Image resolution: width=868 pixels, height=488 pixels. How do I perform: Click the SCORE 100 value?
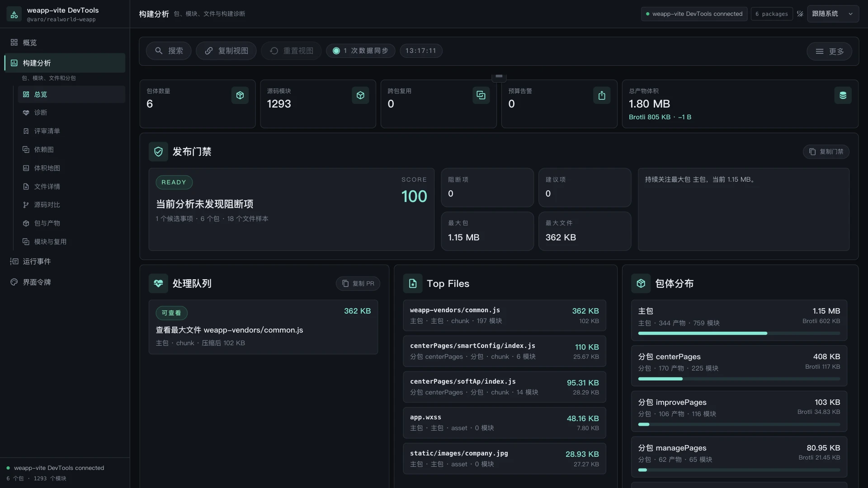[414, 197]
